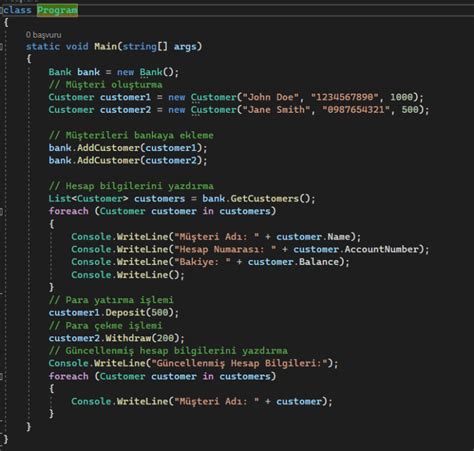474x451 pixels.
Task: Collapse the class Program code block
Action: point(1,10)
